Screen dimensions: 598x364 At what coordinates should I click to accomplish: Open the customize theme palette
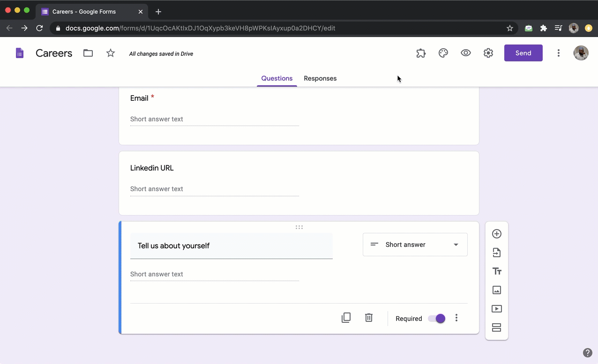[443, 53]
